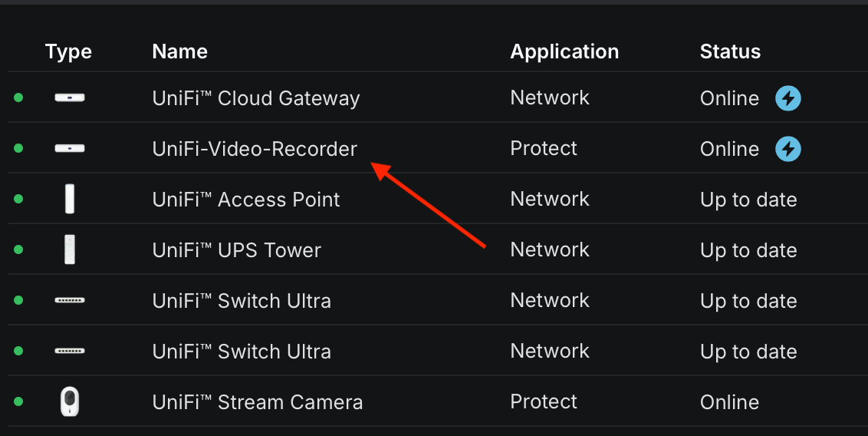Sort by Status column header
Viewport: 868px width, 436px height.
pos(730,51)
